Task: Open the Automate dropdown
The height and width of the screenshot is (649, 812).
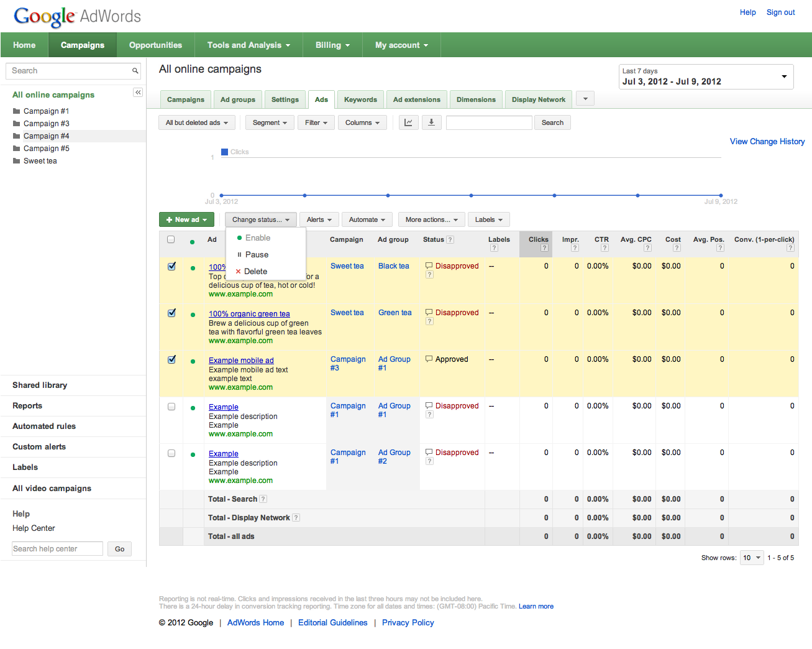Action: click(367, 219)
